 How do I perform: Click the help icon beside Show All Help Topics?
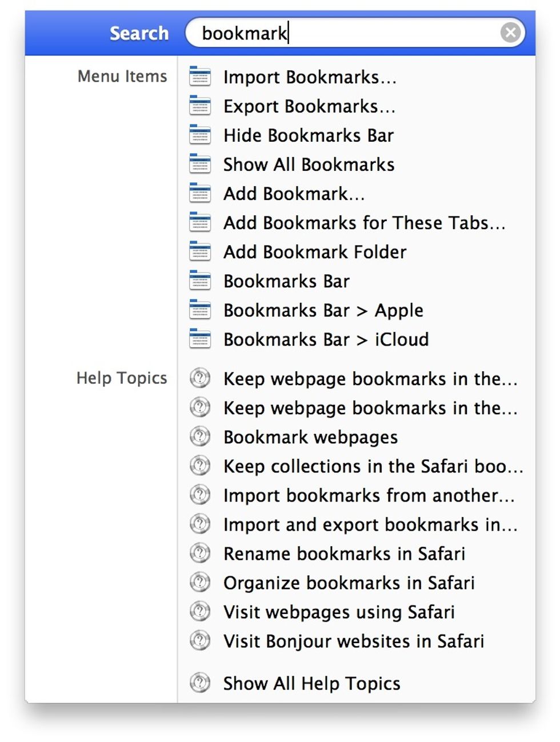tap(199, 683)
